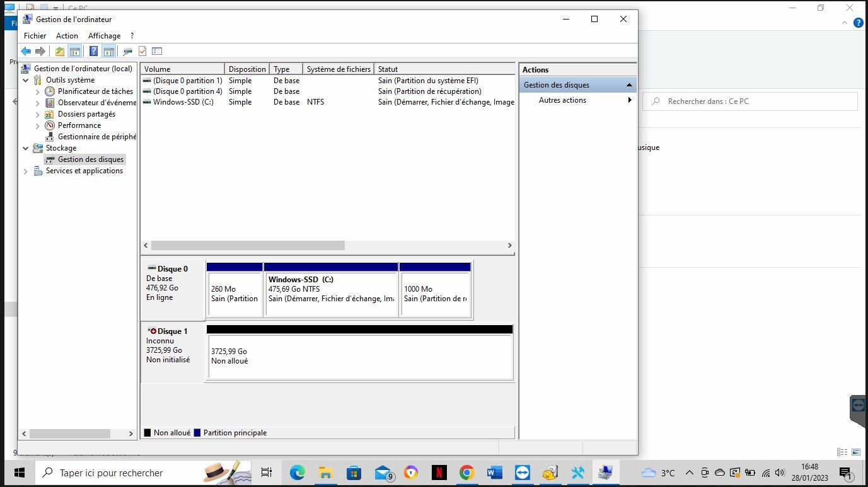The width and height of the screenshot is (868, 487).
Task: Click the Disque 1 non-initialized disk label
Action: pyautogui.click(x=173, y=353)
